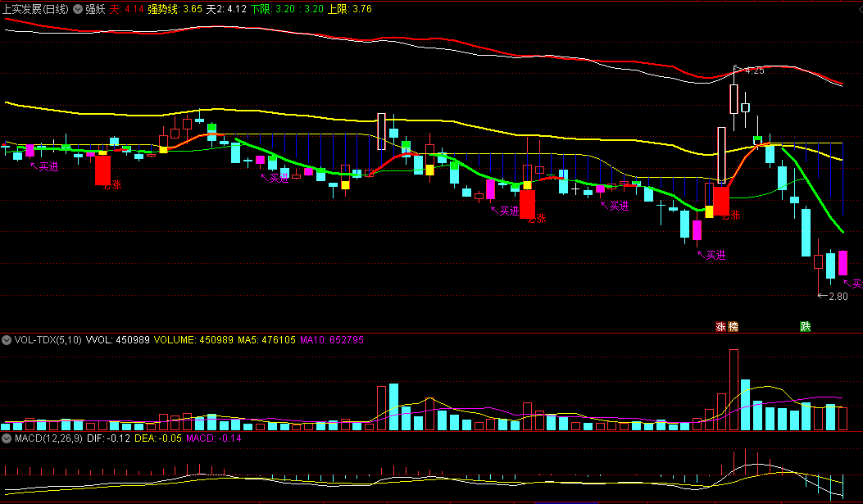
Task: Click the leftmost magenta 买进 signal marker
Action: 44,166
